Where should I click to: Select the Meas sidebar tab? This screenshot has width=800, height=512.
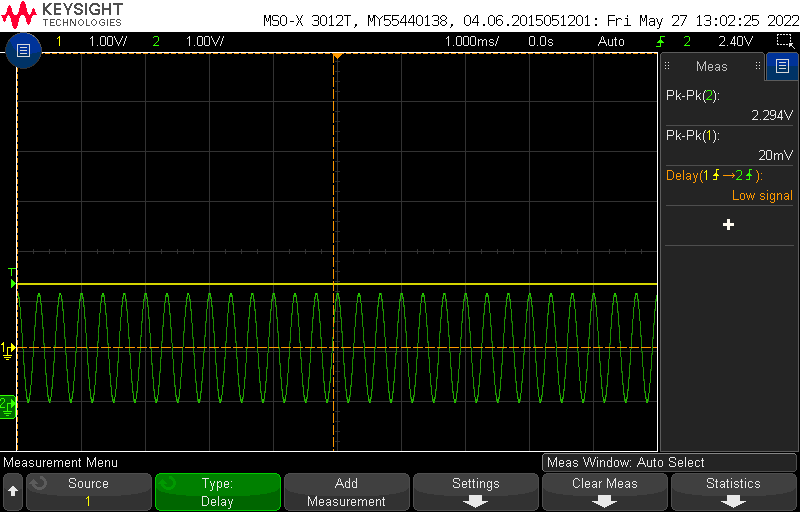point(712,67)
